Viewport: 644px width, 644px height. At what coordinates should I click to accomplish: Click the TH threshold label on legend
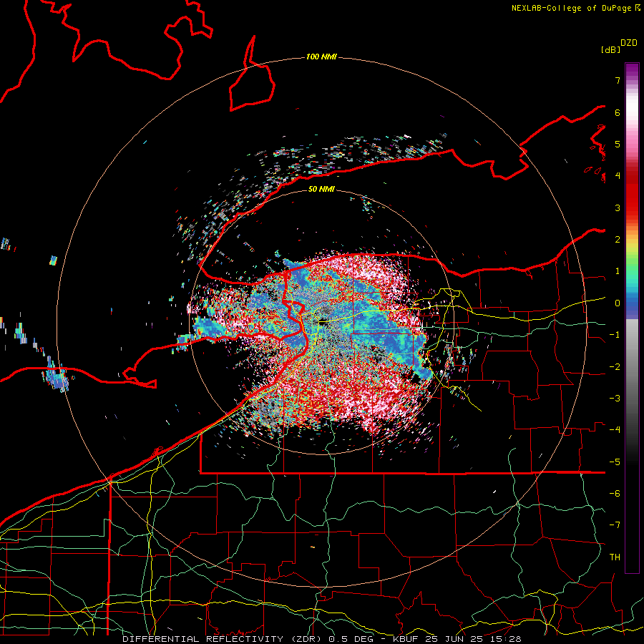[x=615, y=557]
